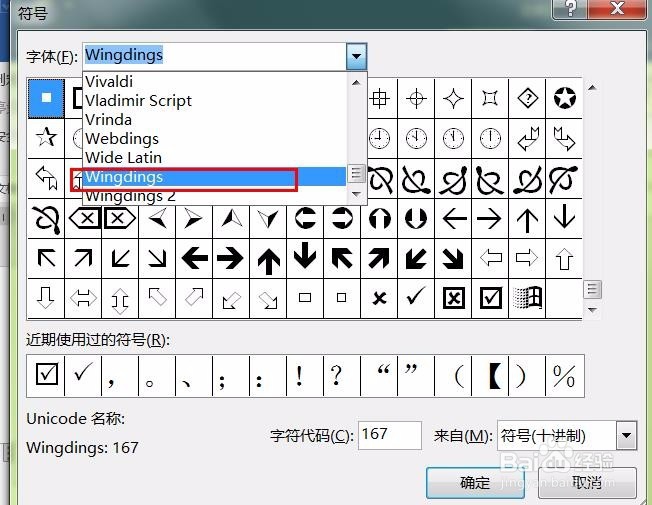Choose Vivaldi in the font list
Viewport: 652px width, 505px height.
coord(215,82)
